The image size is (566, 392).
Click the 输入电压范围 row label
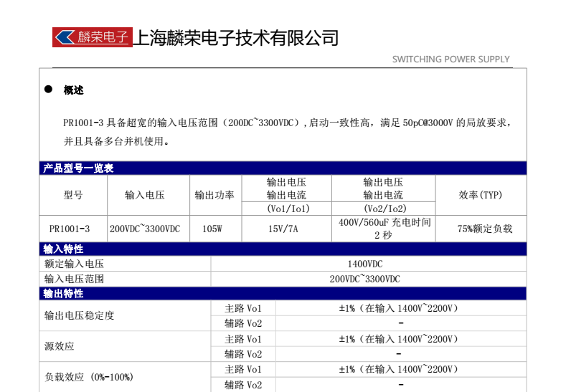(x=74, y=279)
